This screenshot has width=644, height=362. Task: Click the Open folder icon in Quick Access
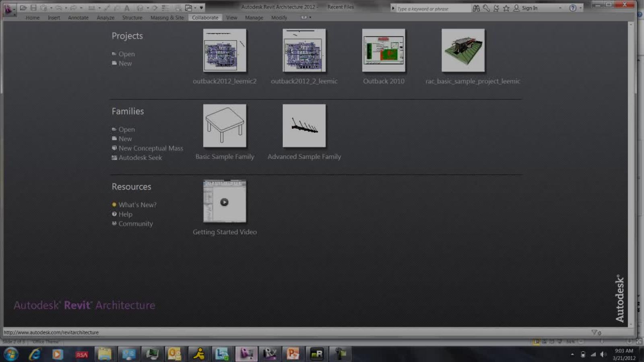(x=23, y=8)
